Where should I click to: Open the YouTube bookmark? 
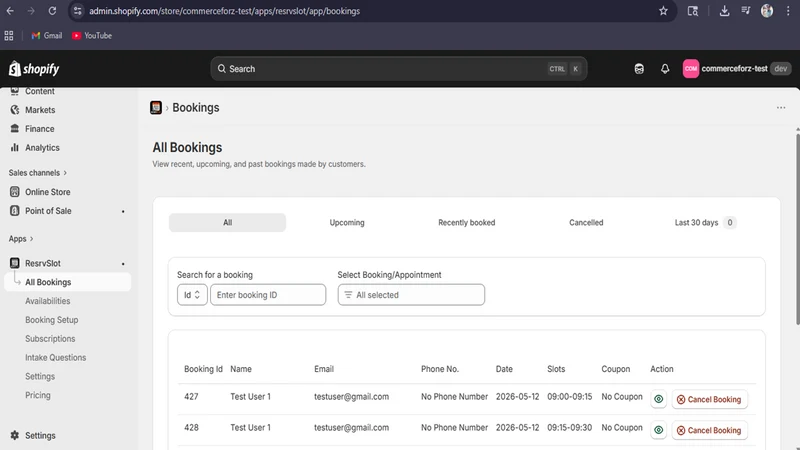[x=92, y=36]
